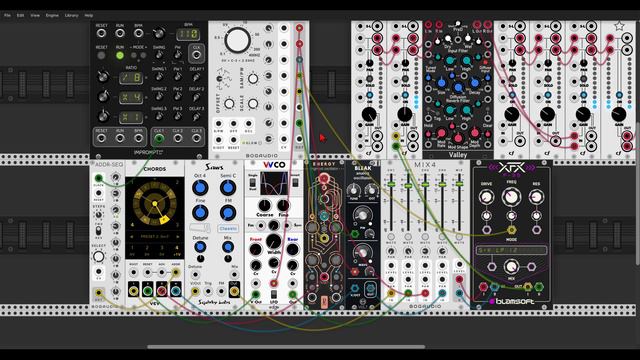
Task: Mute channel 1 on MIX4
Action: [391, 236]
